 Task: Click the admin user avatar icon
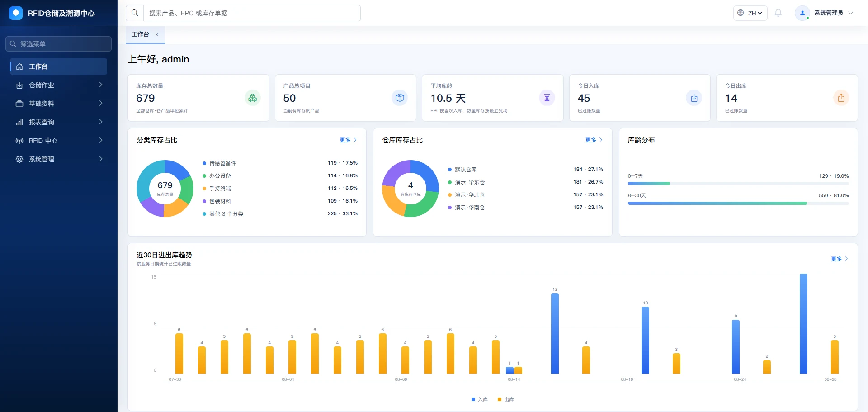tap(802, 13)
